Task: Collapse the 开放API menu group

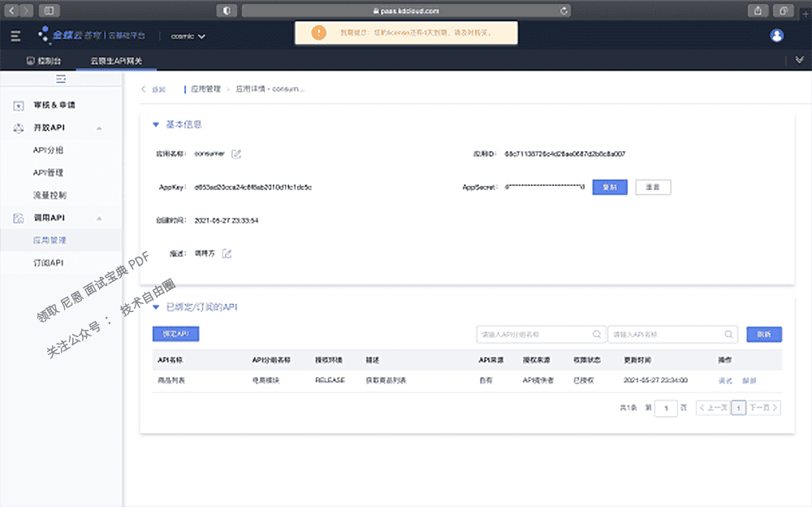Action: [101, 128]
